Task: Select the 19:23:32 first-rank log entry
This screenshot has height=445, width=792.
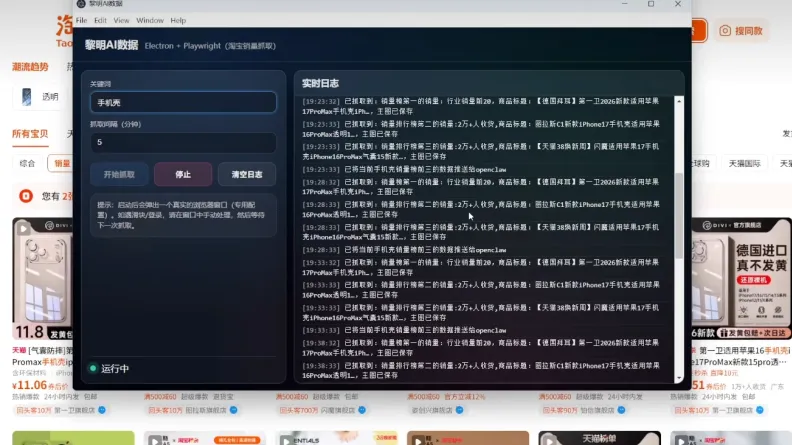Action: (480, 106)
